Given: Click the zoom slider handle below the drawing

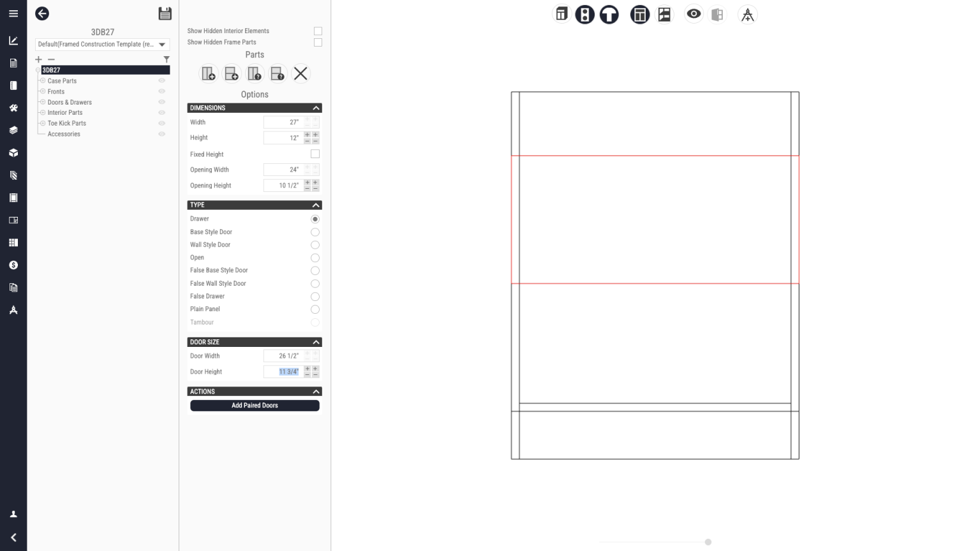Looking at the screenshot, I should (x=708, y=542).
